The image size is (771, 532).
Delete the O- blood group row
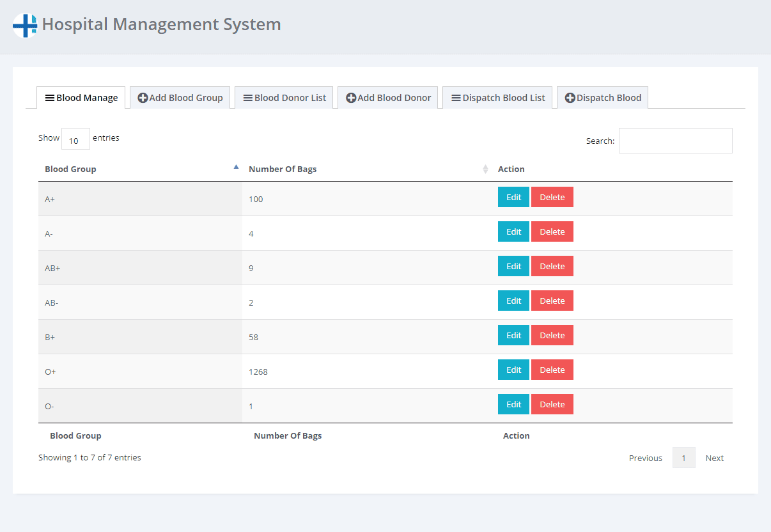pyautogui.click(x=552, y=404)
